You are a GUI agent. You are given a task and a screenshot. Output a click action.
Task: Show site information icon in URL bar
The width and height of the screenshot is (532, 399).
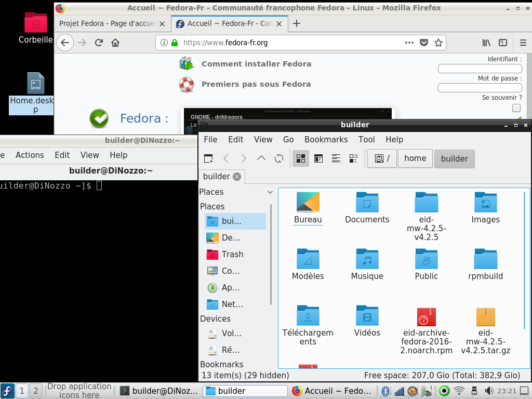tap(164, 43)
